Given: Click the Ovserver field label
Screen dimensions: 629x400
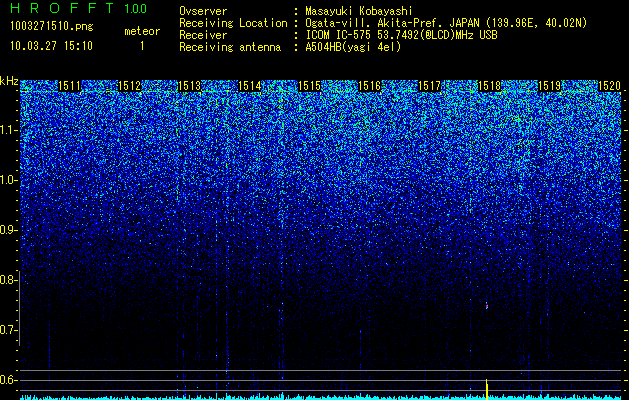Looking at the screenshot, I should click(x=203, y=11).
